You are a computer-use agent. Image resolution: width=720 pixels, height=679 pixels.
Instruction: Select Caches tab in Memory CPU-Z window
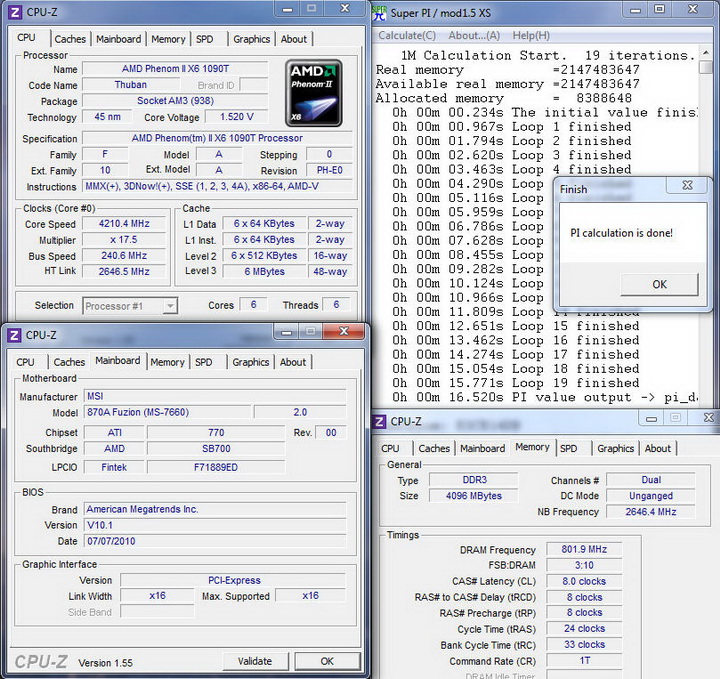(x=434, y=449)
